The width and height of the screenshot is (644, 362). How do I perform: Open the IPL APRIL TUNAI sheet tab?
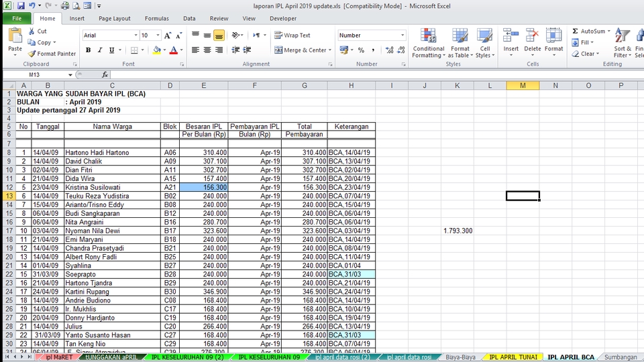click(x=513, y=357)
